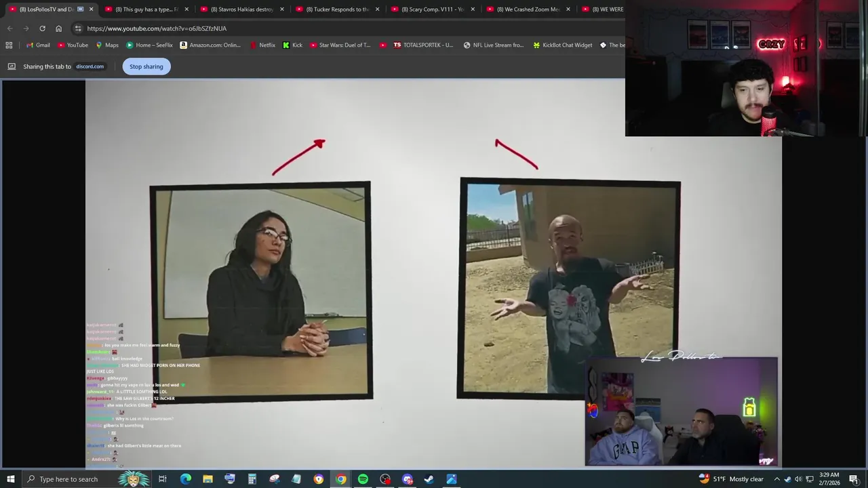Open OBS Studio from the taskbar
Screen dimensions: 868x488
click(385, 479)
